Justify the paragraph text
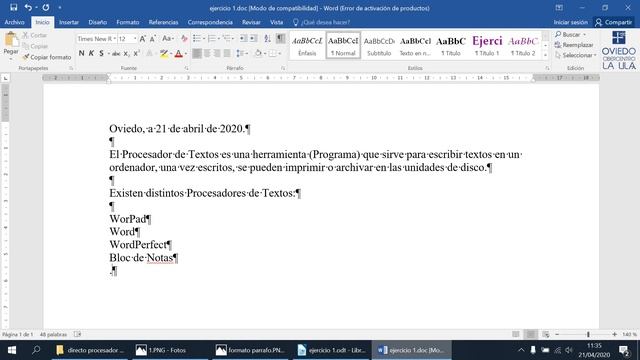Viewport: 640px width, 360px height. [227, 53]
